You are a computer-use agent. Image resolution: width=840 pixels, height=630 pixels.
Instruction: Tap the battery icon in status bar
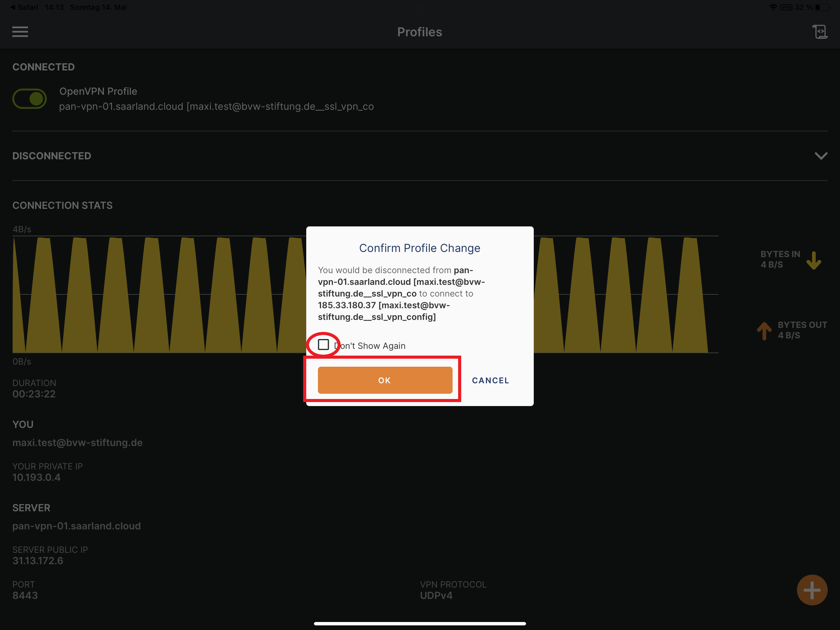pyautogui.click(x=821, y=7)
